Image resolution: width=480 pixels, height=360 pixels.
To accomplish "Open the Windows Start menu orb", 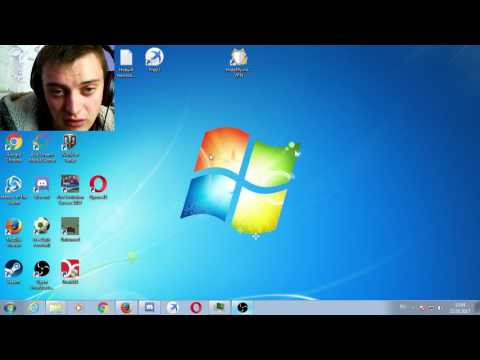I will (x=9, y=307).
